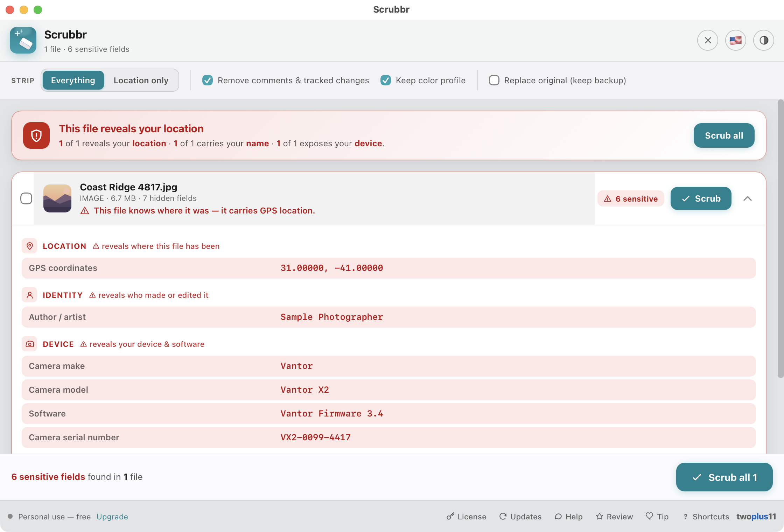Click Coast Ridge 4817.jpg thumbnail
Viewport: 784px width, 532px height.
click(57, 198)
